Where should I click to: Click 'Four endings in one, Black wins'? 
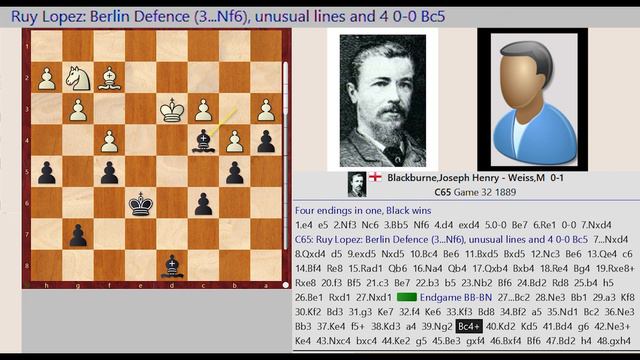[363, 211]
